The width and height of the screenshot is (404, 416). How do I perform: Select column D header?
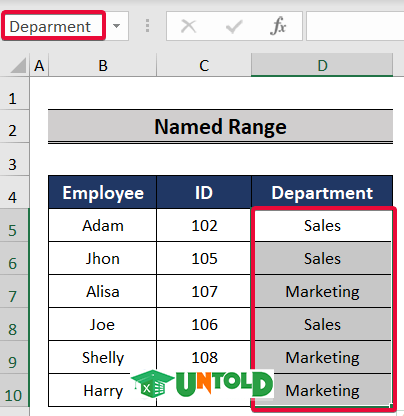click(x=322, y=65)
